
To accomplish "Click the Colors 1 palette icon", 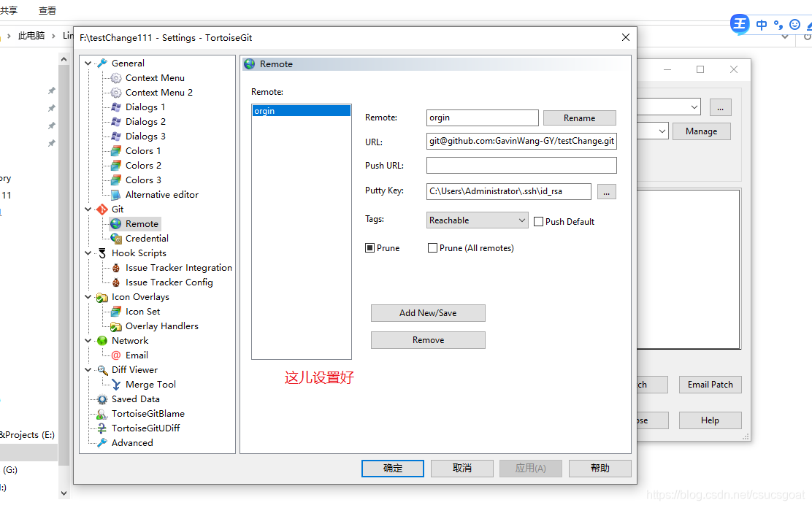I will pyautogui.click(x=116, y=151).
